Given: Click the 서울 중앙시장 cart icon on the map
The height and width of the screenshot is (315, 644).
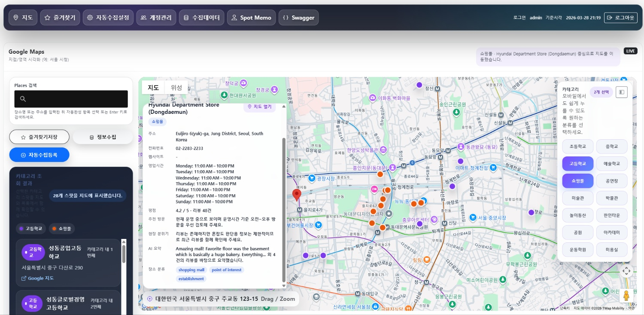Looking at the screenshot, I should (473, 217).
